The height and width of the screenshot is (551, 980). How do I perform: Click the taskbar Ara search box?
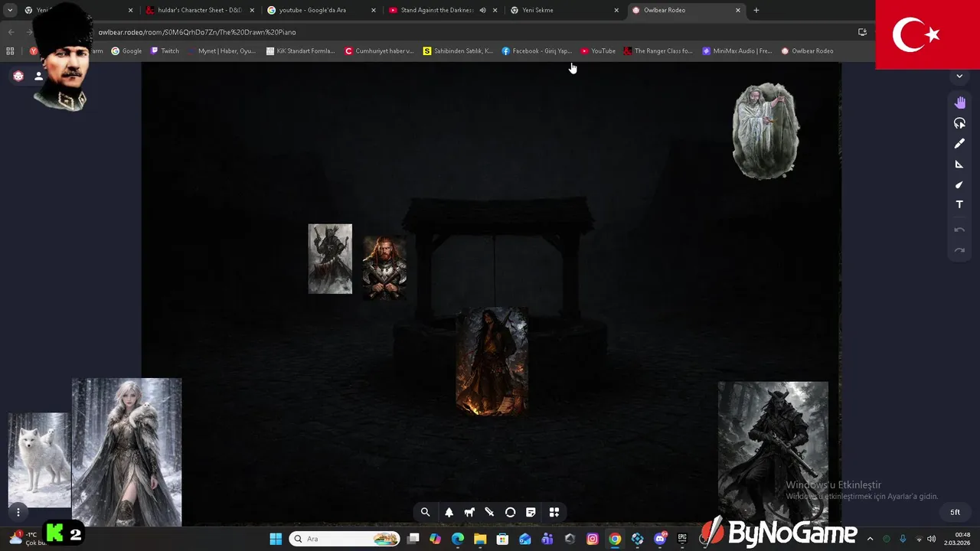click(344, 539)
